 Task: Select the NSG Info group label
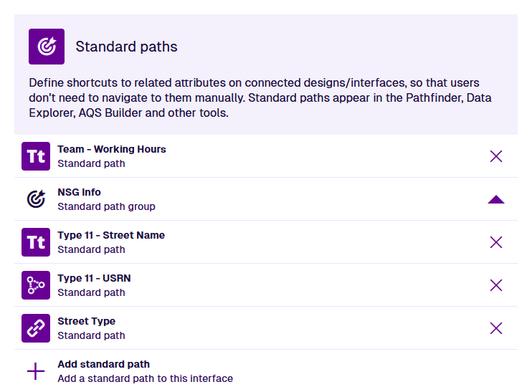click(79, 192)
